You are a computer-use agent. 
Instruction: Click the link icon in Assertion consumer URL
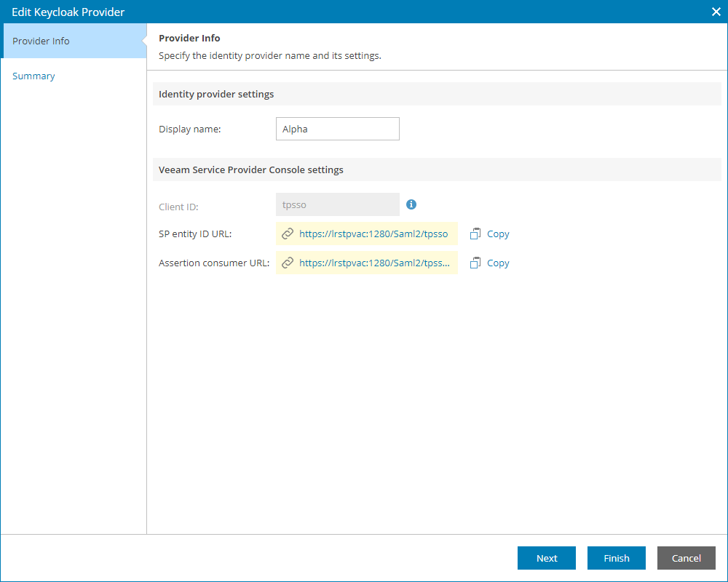click(x=288, y=263)
